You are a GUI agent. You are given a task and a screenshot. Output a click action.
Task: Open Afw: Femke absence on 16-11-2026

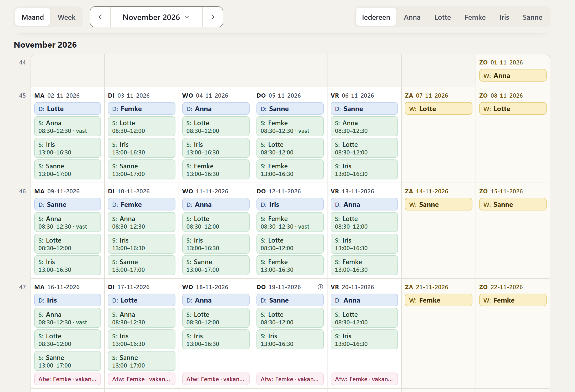[x=68, y=379]
